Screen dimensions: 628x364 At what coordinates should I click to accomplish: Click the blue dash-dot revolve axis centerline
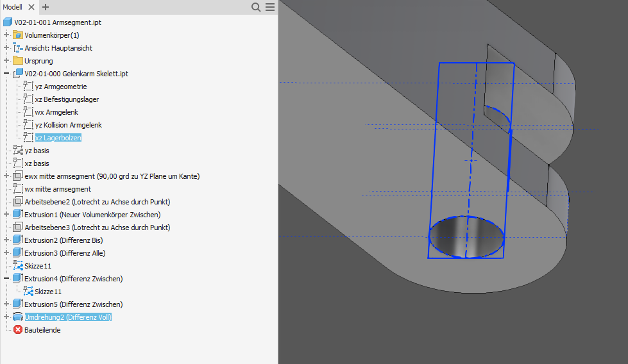471,160
